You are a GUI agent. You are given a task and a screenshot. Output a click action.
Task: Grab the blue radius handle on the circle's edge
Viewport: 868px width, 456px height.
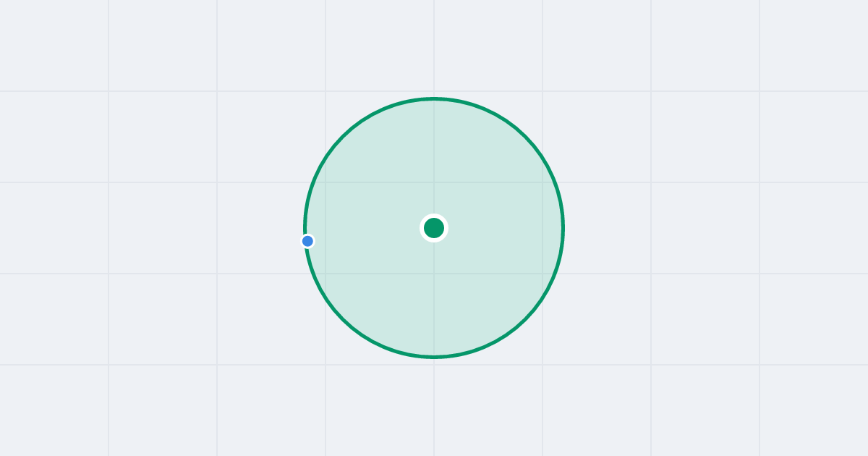307,241
